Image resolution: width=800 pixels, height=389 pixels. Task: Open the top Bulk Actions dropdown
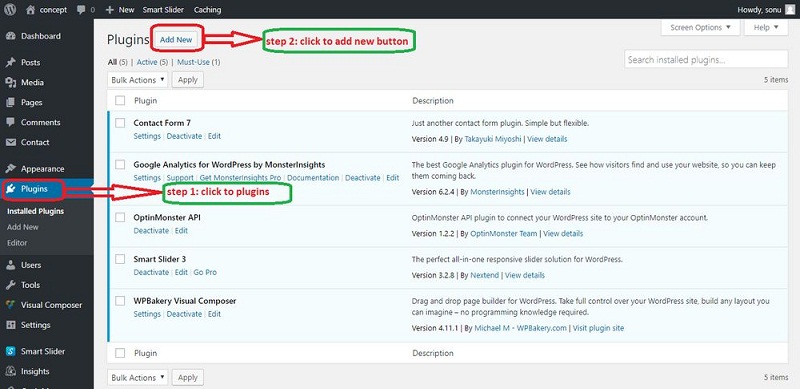(x=138, y=80)
